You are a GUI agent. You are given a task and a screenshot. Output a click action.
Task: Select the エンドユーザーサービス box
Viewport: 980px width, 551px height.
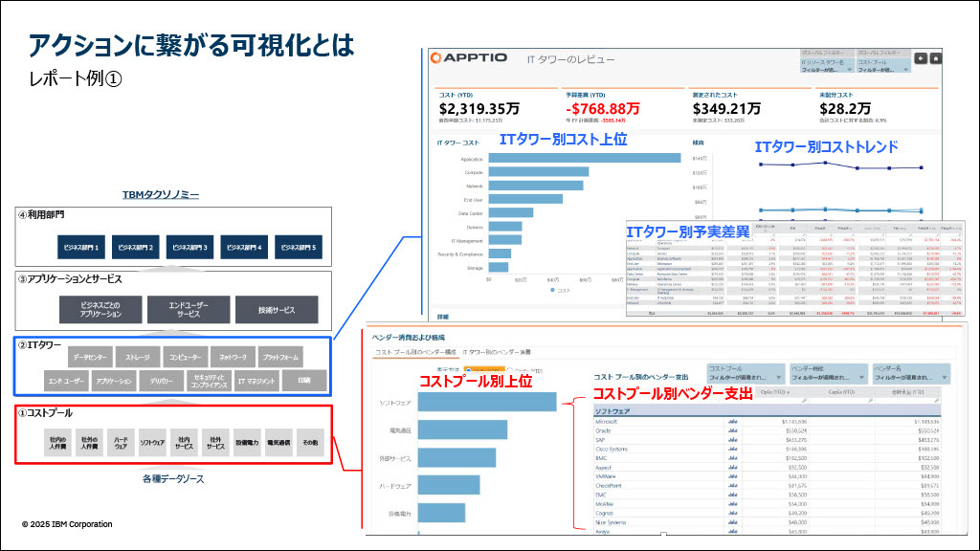tap(189, 310)
